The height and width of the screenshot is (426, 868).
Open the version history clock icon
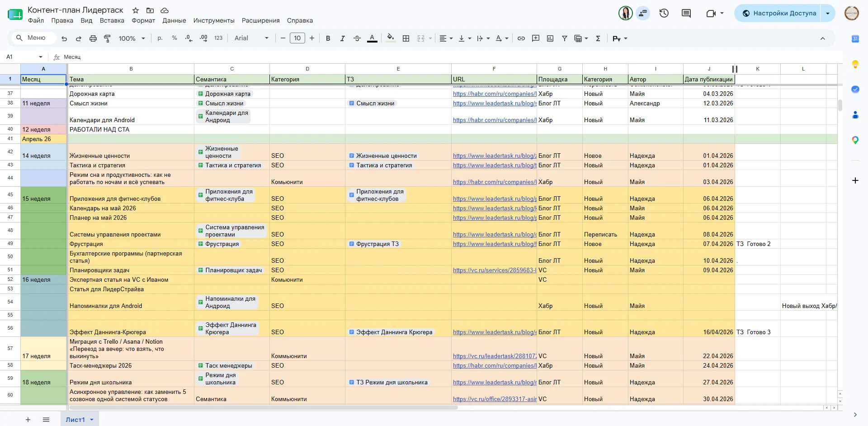coord(664,13)
